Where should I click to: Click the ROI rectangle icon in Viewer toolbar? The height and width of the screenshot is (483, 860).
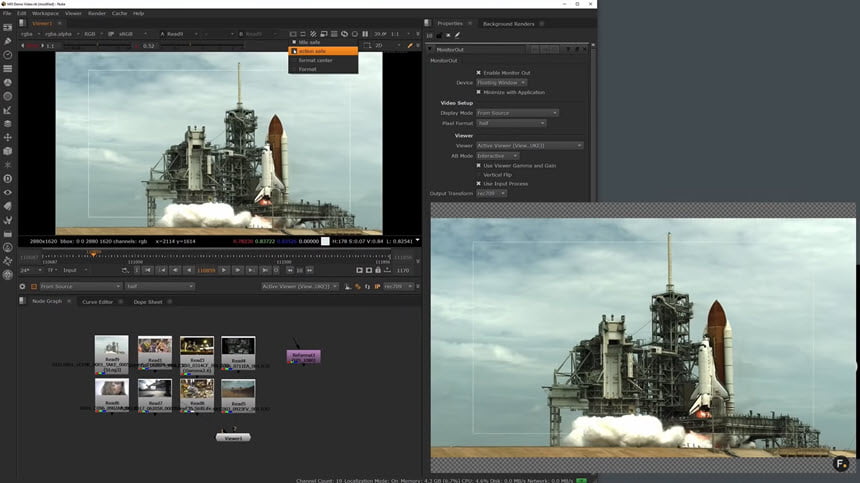click(x=367, y=46)
